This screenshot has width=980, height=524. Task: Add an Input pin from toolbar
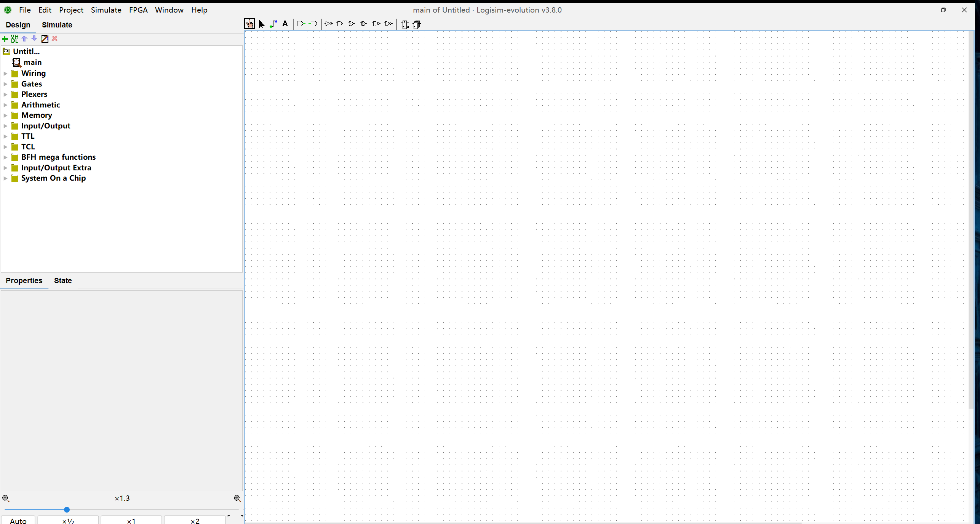pos(301,24)
